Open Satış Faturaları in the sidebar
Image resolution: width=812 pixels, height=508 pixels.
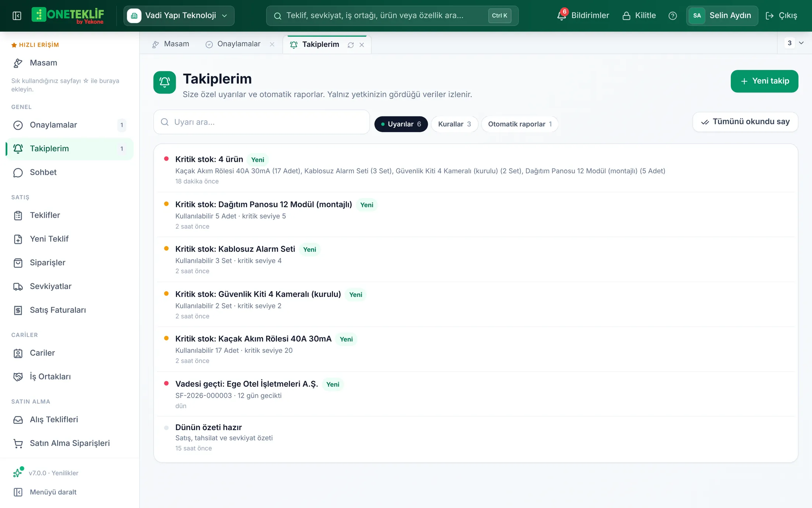(x=70, y=310)
